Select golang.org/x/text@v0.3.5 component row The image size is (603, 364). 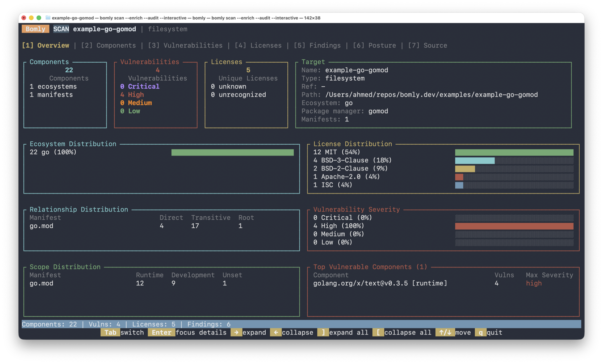[x=443, y=283]
